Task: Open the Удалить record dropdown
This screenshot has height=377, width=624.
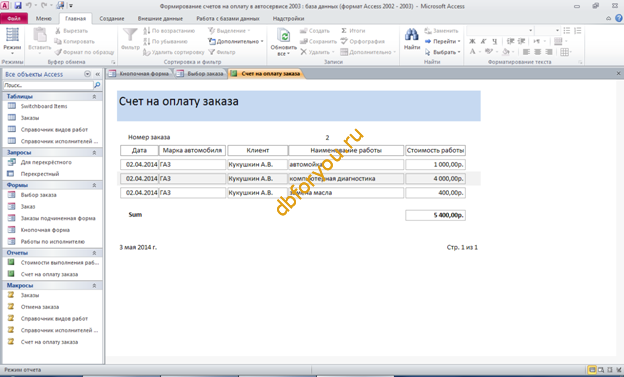Action: [317, 52]
